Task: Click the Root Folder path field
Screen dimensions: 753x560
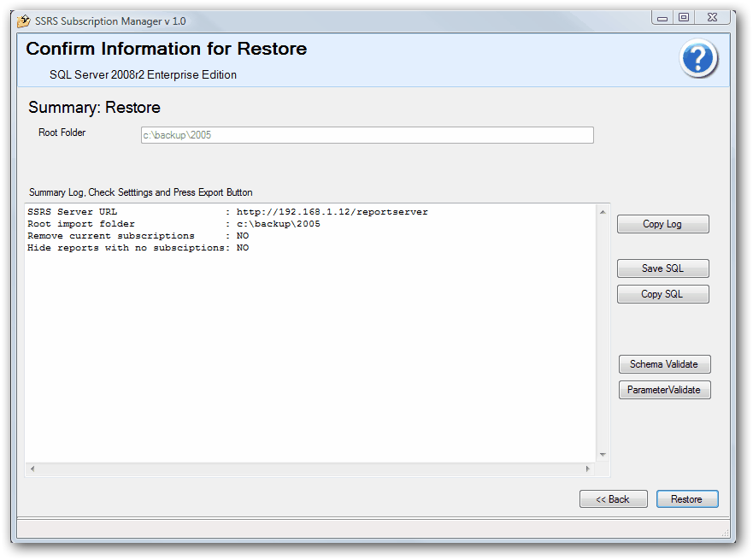Action: [x=367, y=135]
